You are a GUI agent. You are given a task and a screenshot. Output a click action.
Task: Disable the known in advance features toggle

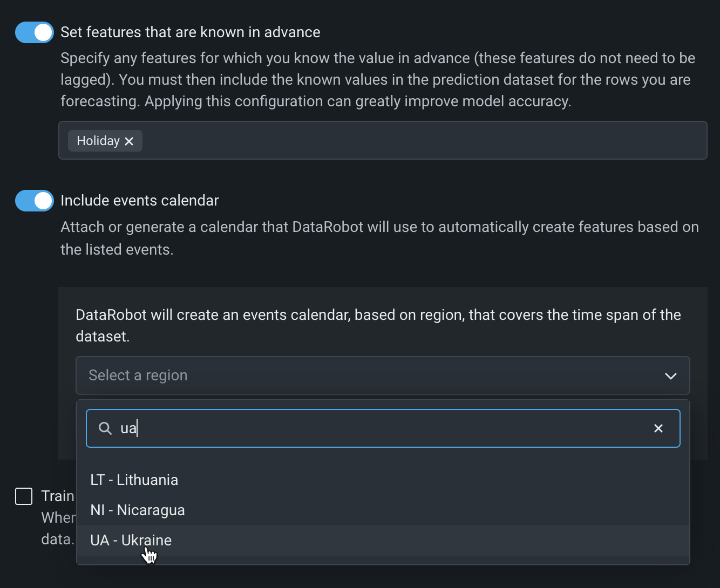[x=35, y=32]
